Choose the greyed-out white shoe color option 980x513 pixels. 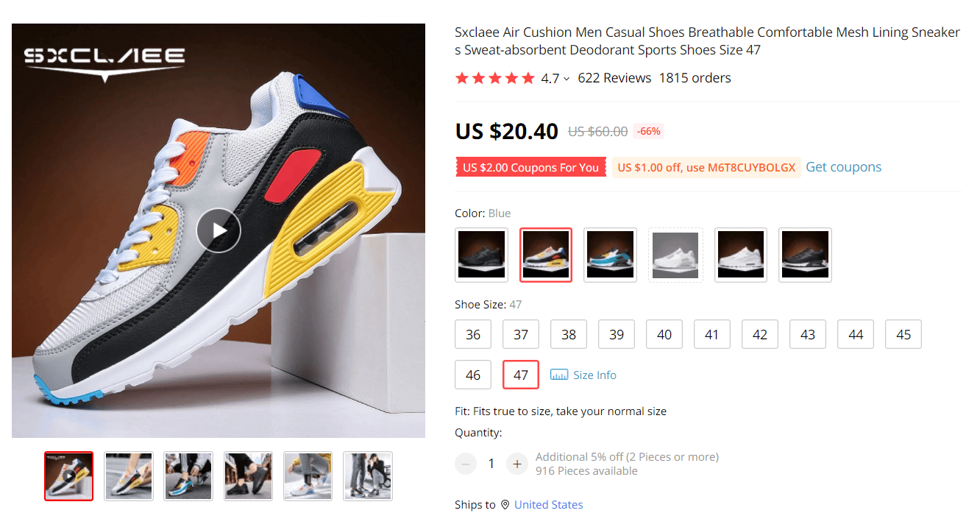(675, 255)
